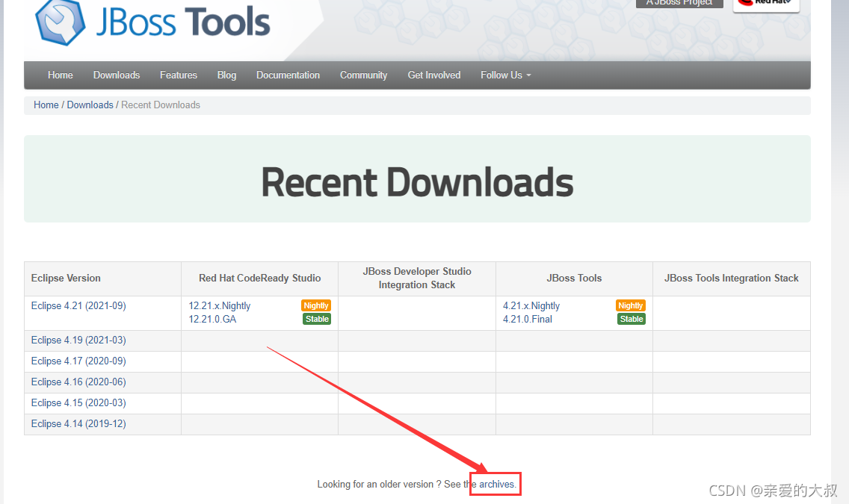Open the Eclipse 4.21 (2021-09) link
This screenshot has height=504, width=849.
coord(78,305)
